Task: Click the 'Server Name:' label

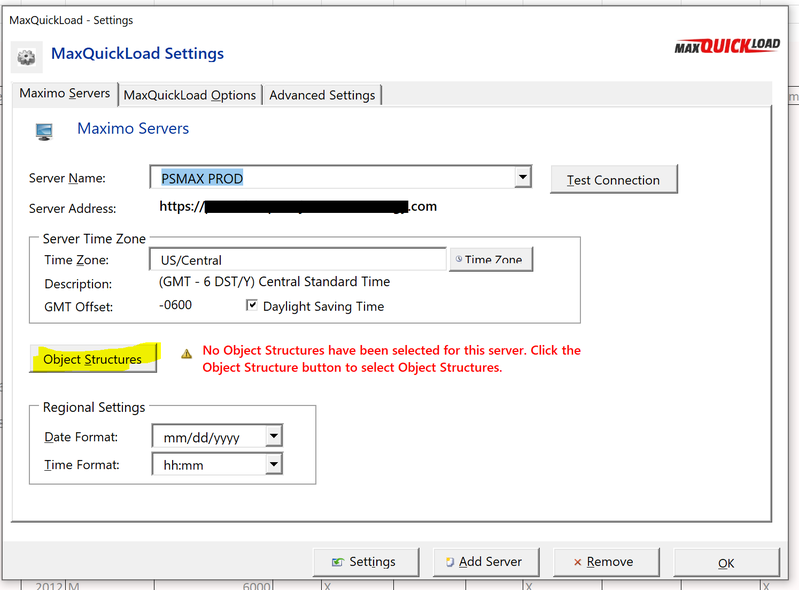Action: pos(67,178)
